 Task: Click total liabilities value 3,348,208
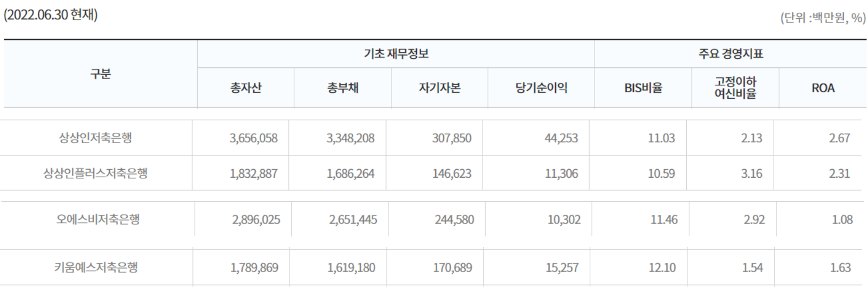click(350, 138)
